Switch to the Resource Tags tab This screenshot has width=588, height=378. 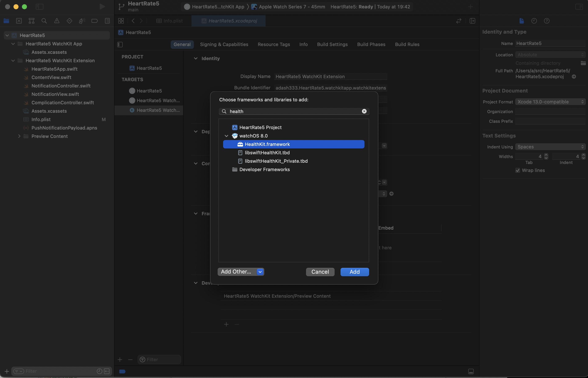[x=274, y=44]
